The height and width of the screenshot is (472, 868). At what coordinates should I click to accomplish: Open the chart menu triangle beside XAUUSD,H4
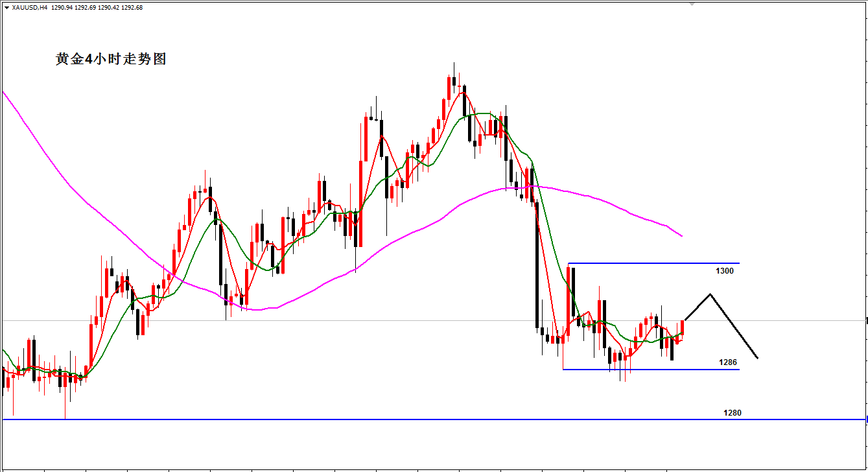[x=6, y=8]
